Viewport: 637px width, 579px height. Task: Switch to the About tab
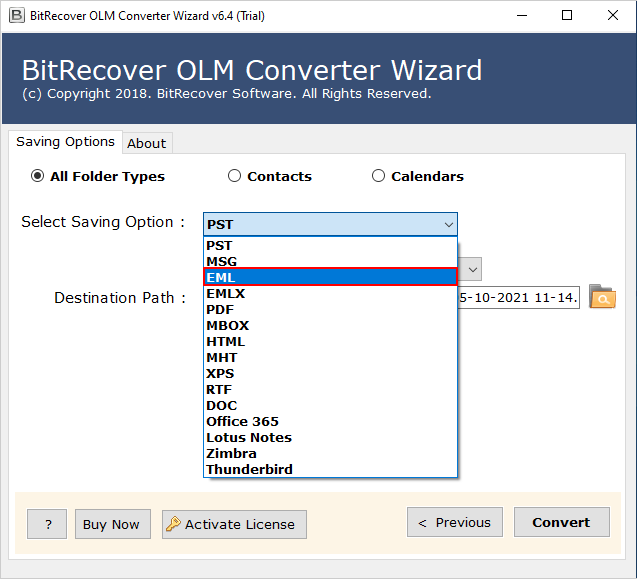click(147, 143)
